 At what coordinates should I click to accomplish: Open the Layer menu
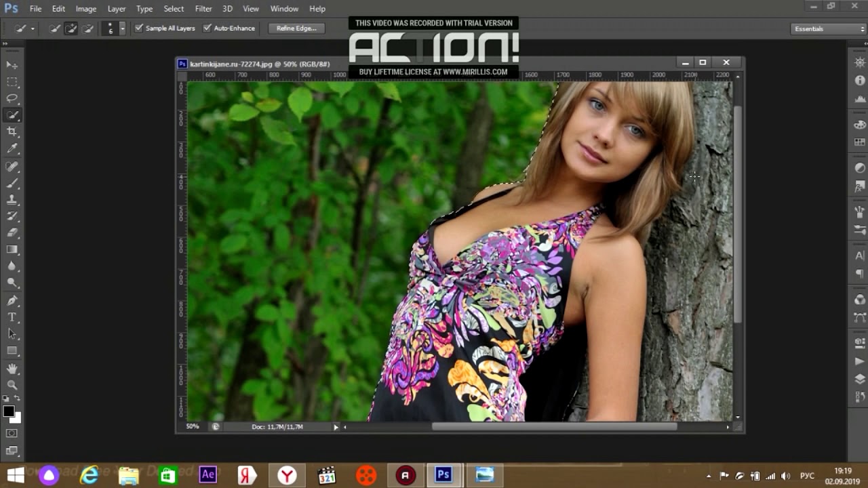[117, 9]
